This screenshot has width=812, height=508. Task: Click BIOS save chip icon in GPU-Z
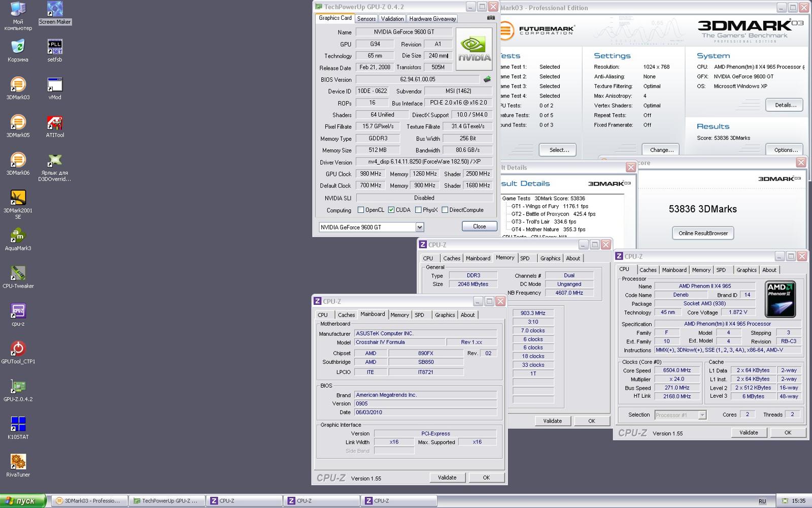coord(487,79)
